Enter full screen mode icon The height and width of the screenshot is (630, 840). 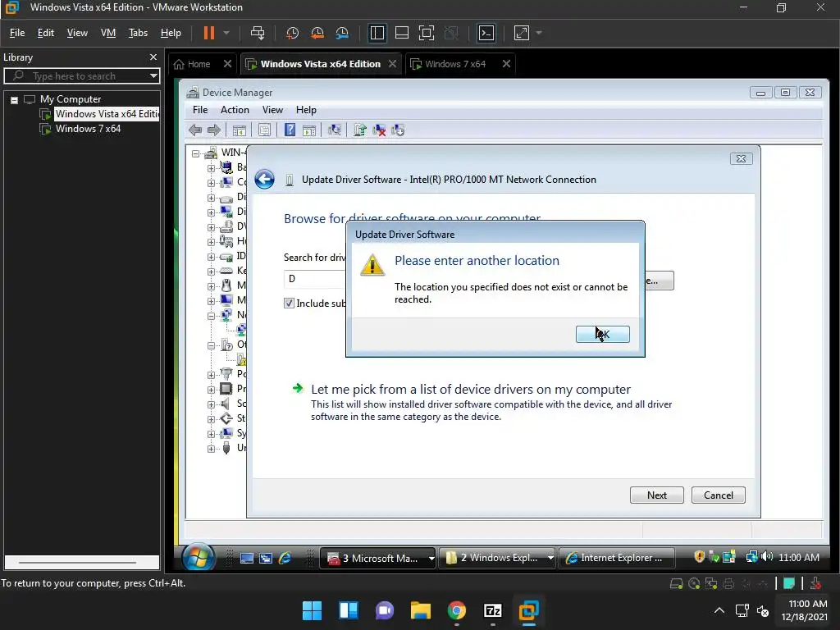point(427,33)
